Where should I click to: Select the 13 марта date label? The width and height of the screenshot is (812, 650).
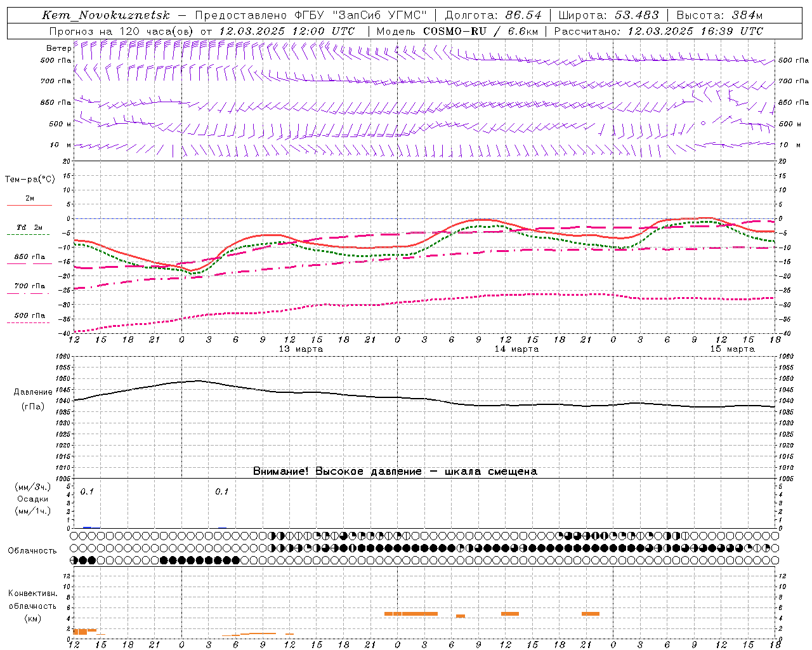tap(301, 349)
